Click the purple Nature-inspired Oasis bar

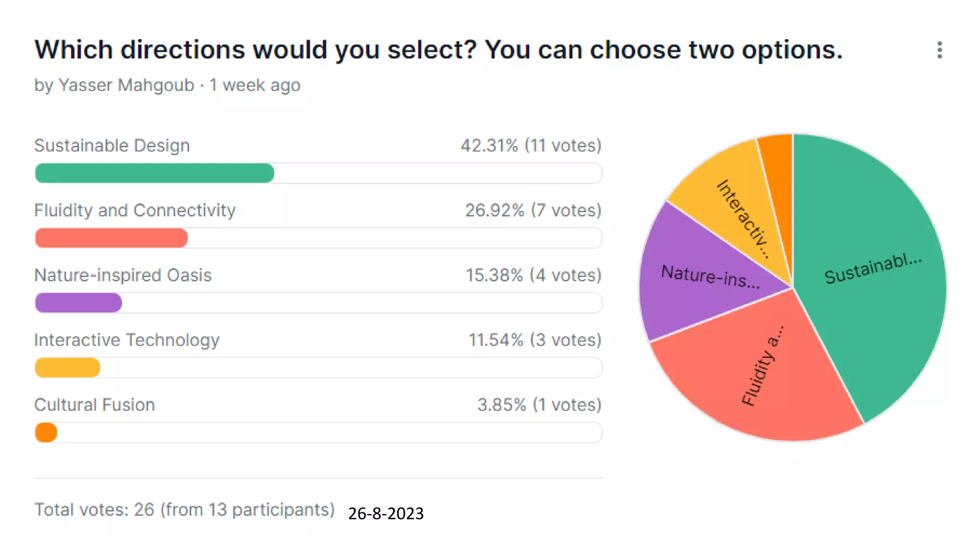click(78, 303)
